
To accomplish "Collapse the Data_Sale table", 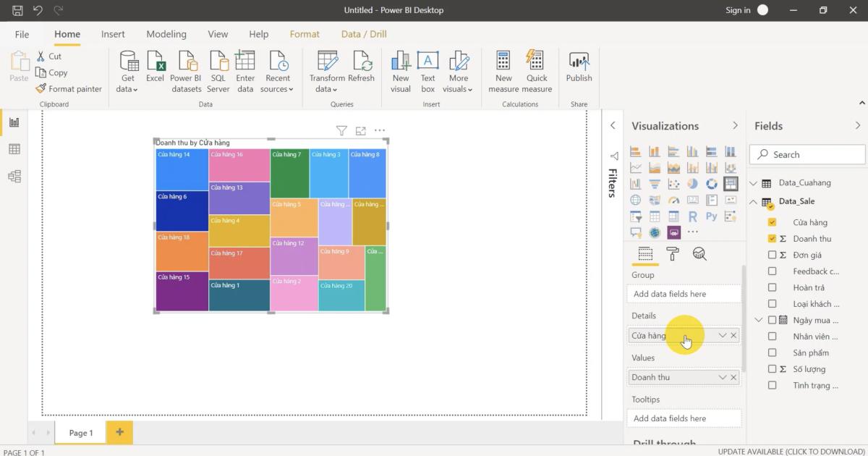I will coord(753,201).
